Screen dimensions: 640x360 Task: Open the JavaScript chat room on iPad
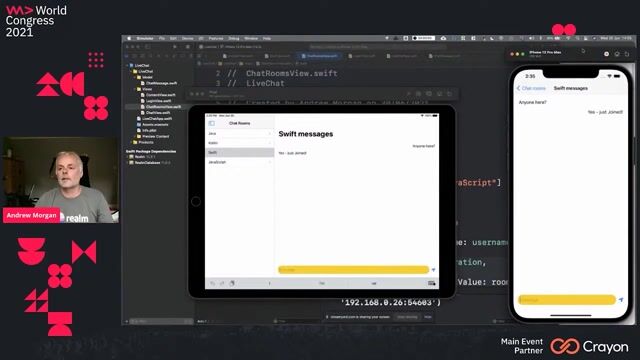[x=240, y=162]
